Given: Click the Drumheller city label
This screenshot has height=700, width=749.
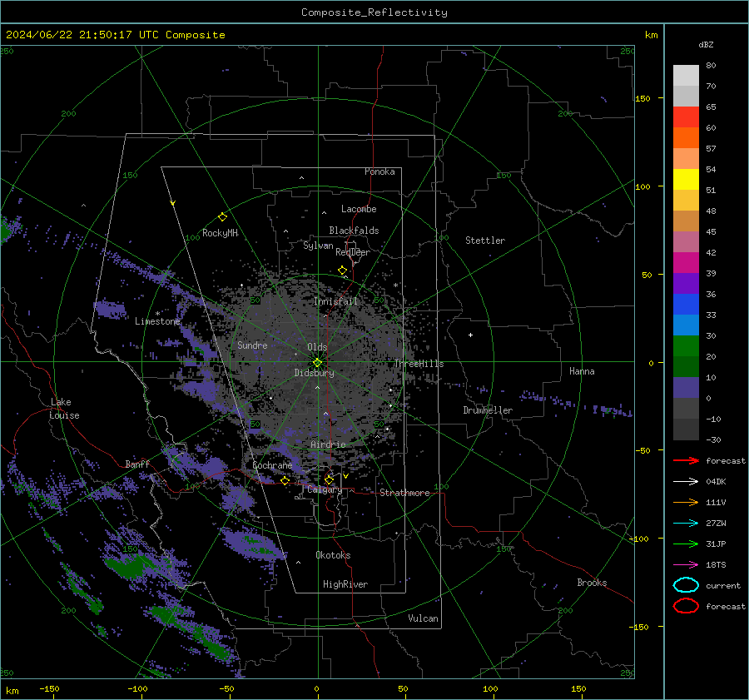Looking at the screenshot, I should coord(488,410).
